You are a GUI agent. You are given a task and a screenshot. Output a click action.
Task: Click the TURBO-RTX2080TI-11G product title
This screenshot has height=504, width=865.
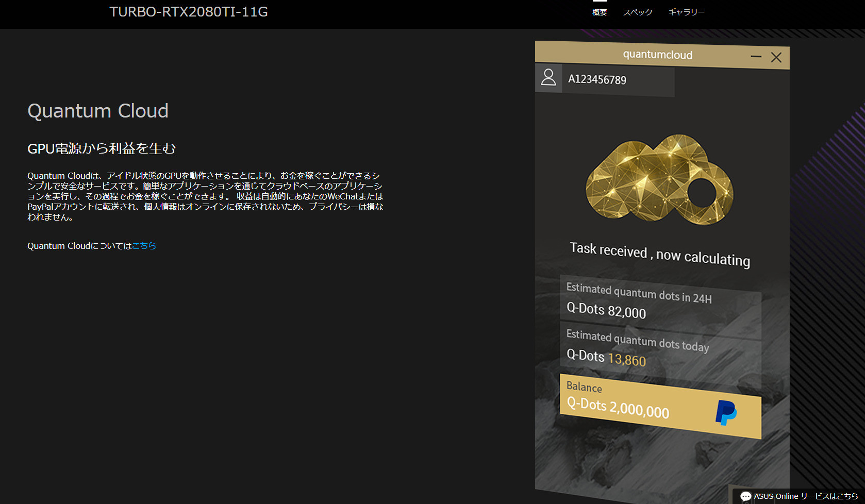point(189,12)
